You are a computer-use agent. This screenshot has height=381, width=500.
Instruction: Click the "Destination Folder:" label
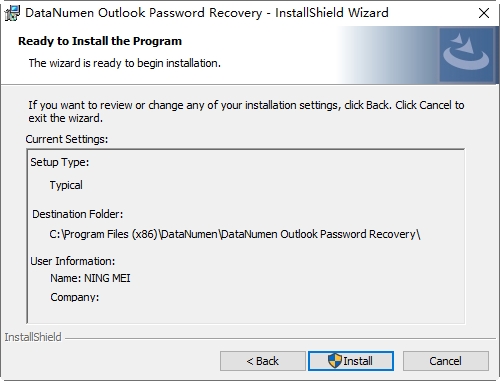[x=78, y=214]
